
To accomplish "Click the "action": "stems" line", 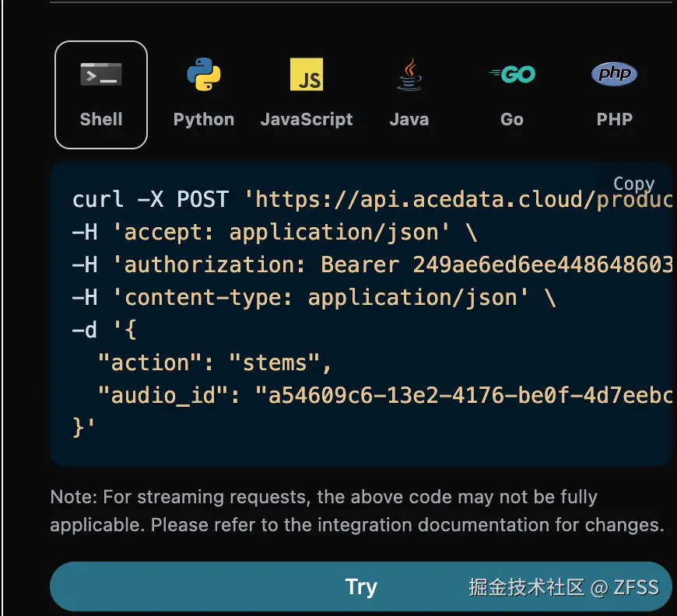I will pyautogui.click(x=215, y=363).
